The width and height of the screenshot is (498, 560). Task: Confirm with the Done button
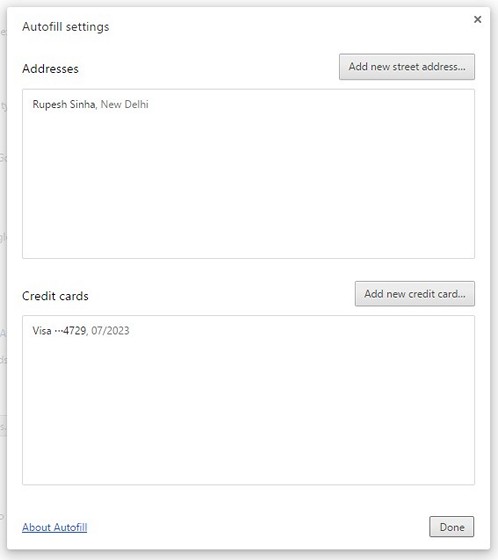452,527
